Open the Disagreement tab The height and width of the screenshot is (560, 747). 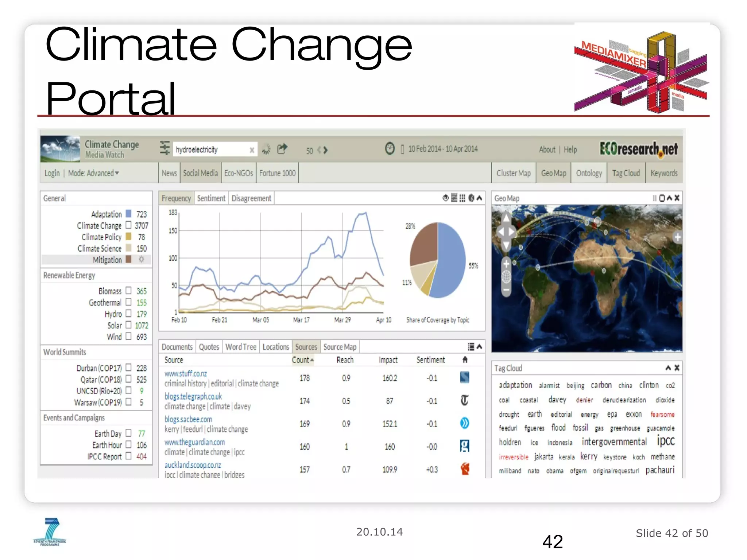pyautogui.click(x=251, y=198)
